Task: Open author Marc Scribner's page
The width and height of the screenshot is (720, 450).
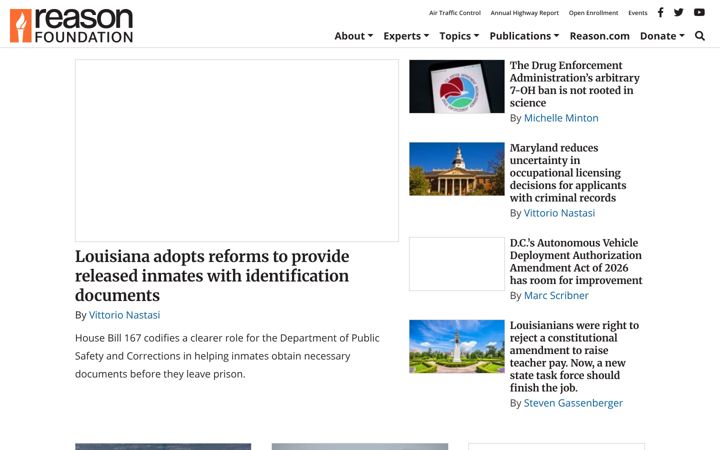Action: (x=556, y=295)
